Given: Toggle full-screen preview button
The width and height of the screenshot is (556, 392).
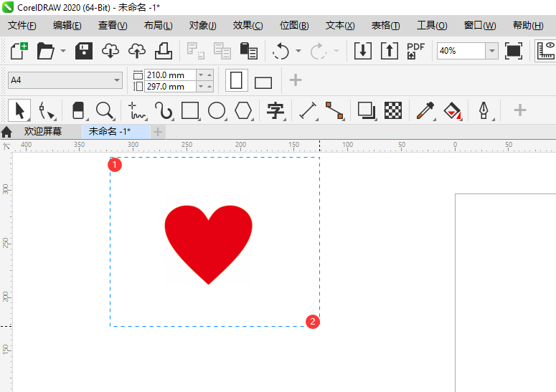Looking at the screenshot, I should [x=514, y=51].
